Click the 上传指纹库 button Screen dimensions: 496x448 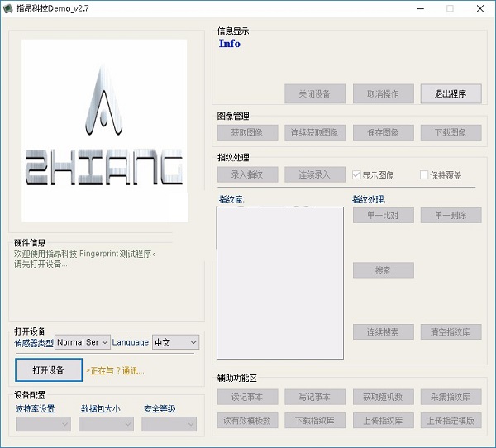click(x=384, y=421)
